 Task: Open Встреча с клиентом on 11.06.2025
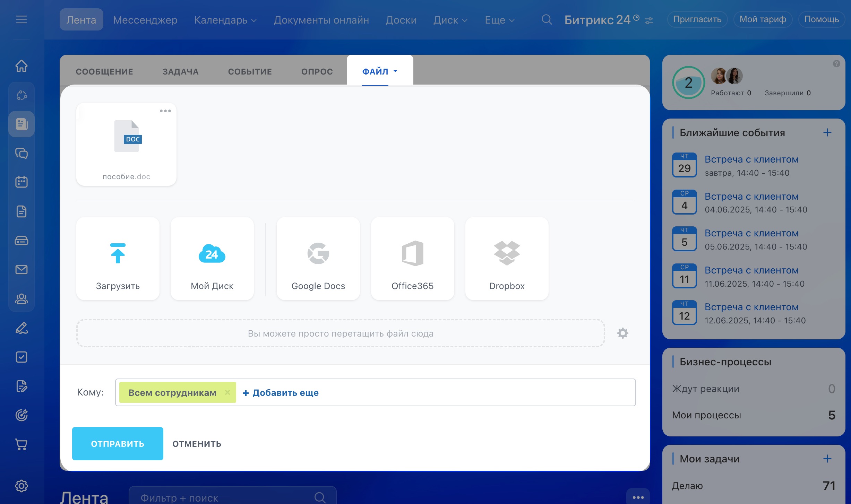coord(751,270)
